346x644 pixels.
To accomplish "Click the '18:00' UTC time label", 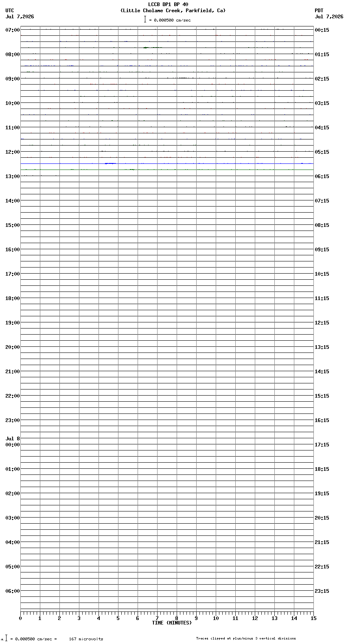I will pyautogui.click(x=13, y=298).
